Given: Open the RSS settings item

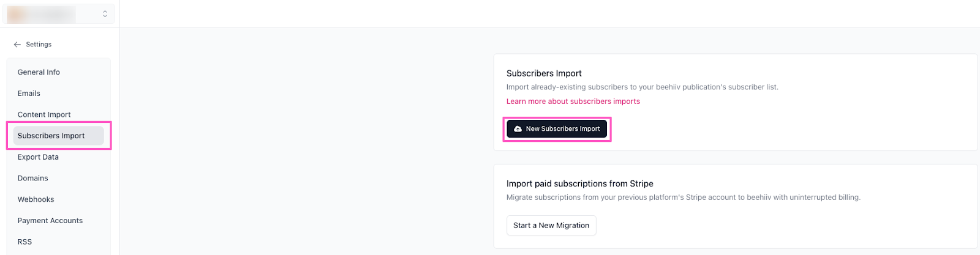Looking at the screenshot, I should (24, 242).
